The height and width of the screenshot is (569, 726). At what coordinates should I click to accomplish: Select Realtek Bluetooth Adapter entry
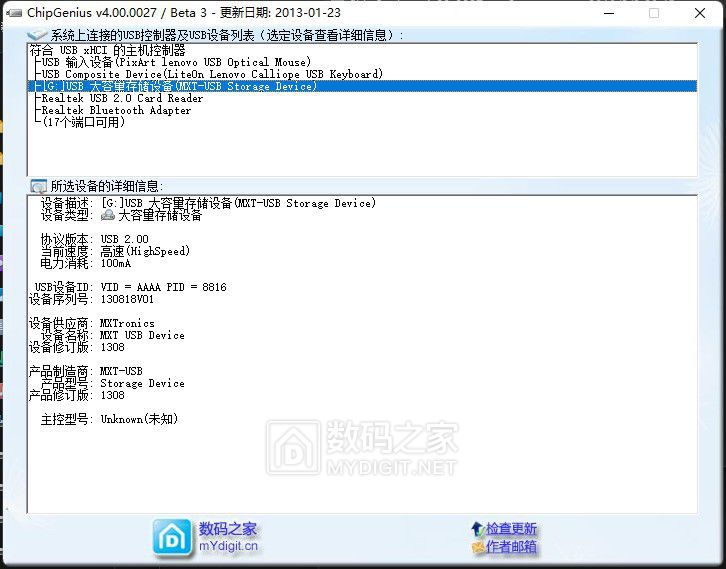116,110
